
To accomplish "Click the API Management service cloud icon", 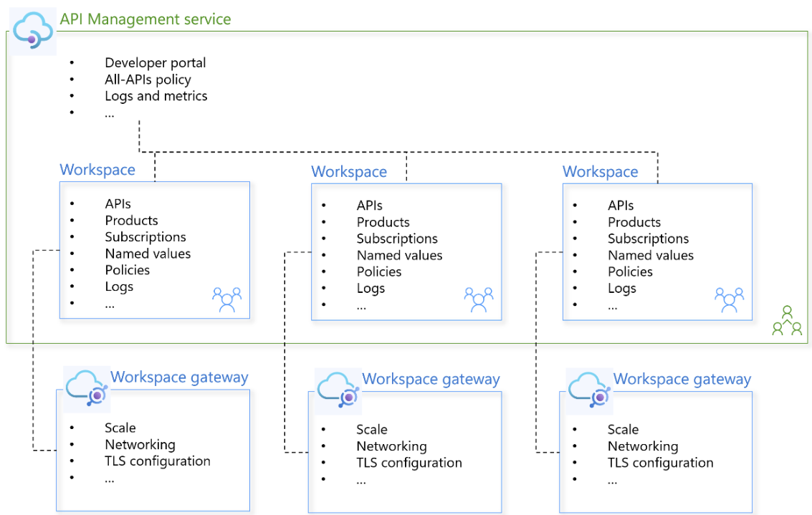I will pos(32,30).
